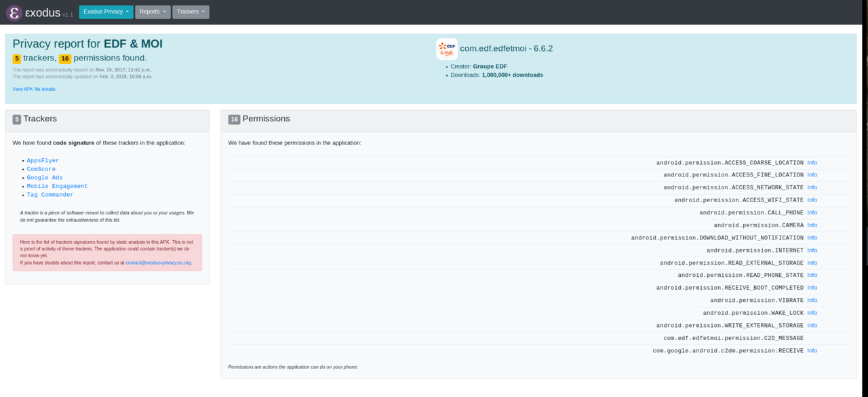Screen dimensions: 868x397
Task: Open Info for CALL_PHONE permission
Action: (x=812, y=213)
